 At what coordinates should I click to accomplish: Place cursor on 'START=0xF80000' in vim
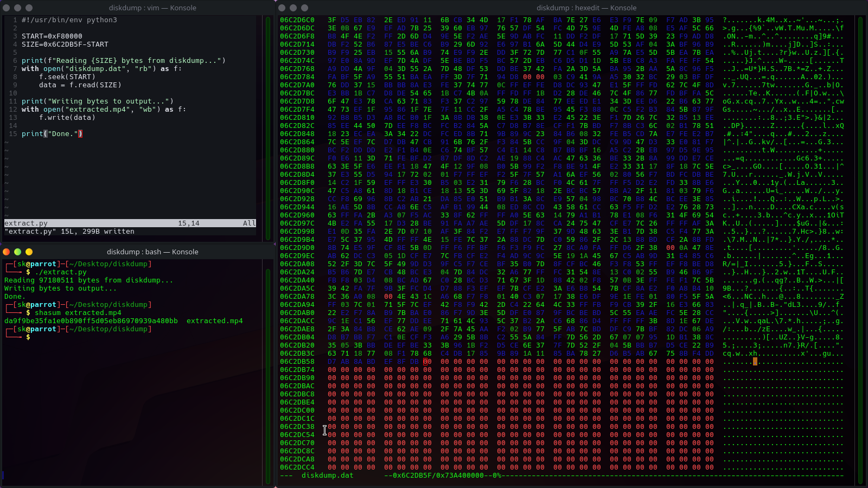tap(52, 36)
